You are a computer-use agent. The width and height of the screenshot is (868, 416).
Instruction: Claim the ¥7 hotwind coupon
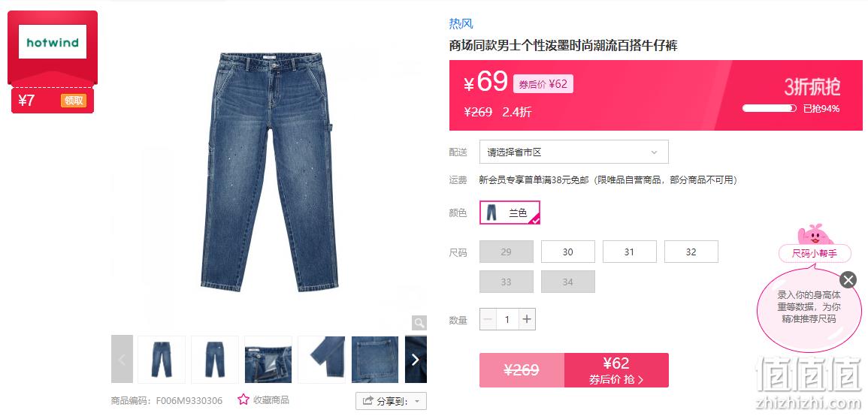pyautogui.click(x=74, y=101)
